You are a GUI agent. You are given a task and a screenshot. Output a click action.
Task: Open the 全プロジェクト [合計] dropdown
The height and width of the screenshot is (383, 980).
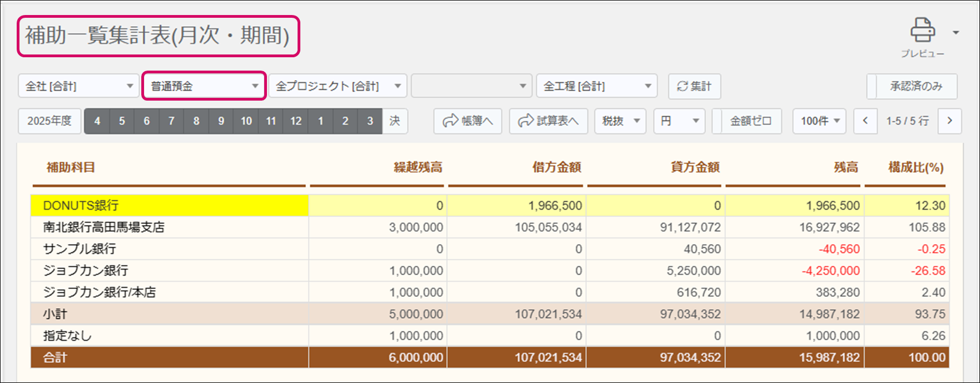coord(338,86)
